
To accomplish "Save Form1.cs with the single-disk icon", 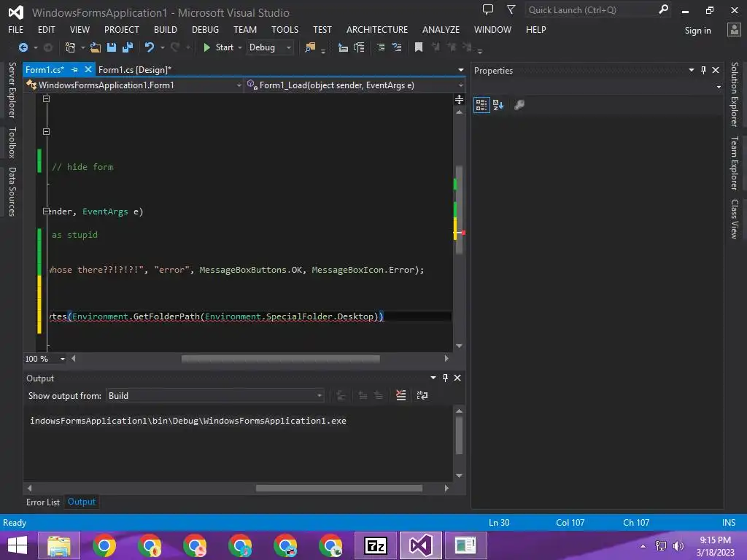I will [112, 47].
